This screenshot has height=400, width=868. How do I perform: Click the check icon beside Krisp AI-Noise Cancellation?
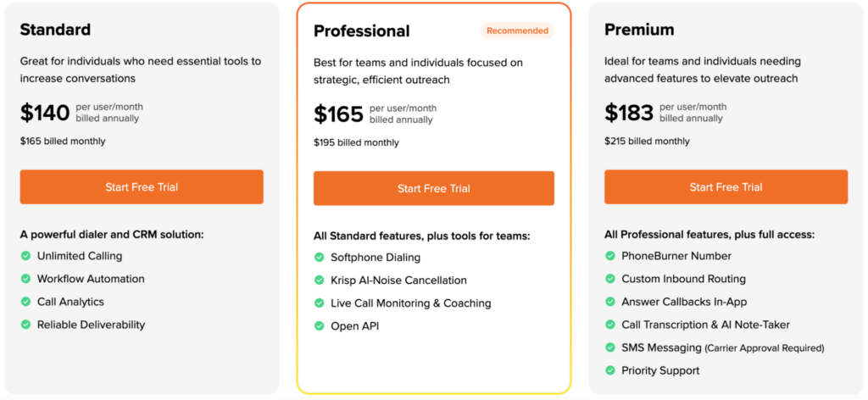point(320,281)
